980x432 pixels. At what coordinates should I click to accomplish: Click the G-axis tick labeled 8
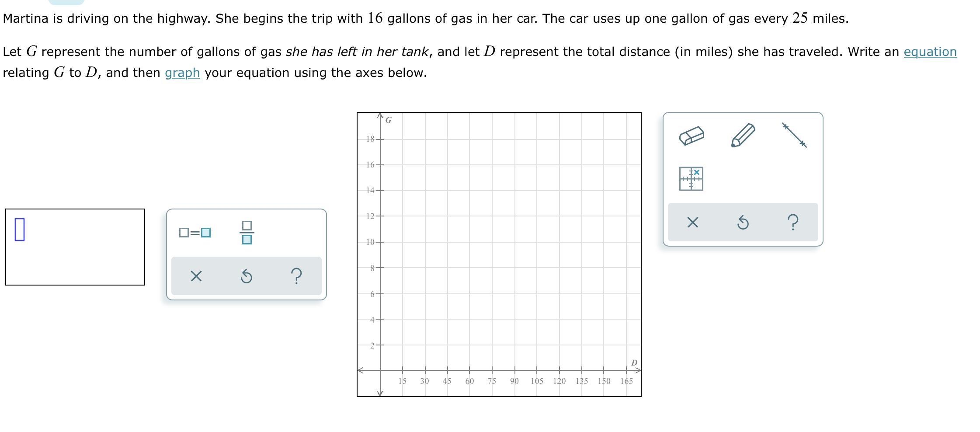(x=372, y=268)
